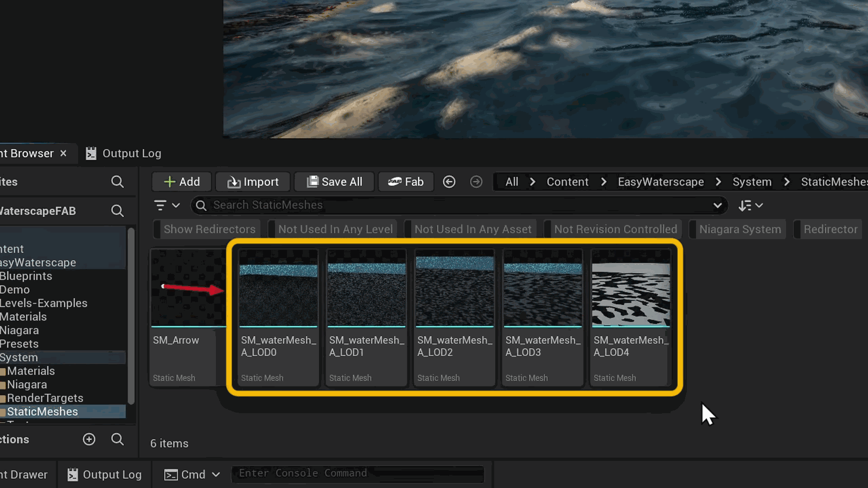This screenshot has height=488, width=868.
Task: Click the EasyWaterscape breadcrumb
Action: coord(661,182)
